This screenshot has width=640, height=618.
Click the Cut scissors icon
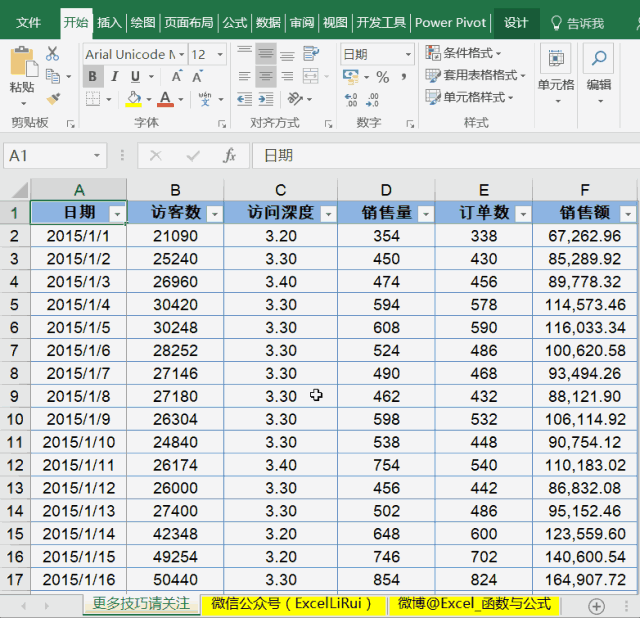[x=53, y=54]
